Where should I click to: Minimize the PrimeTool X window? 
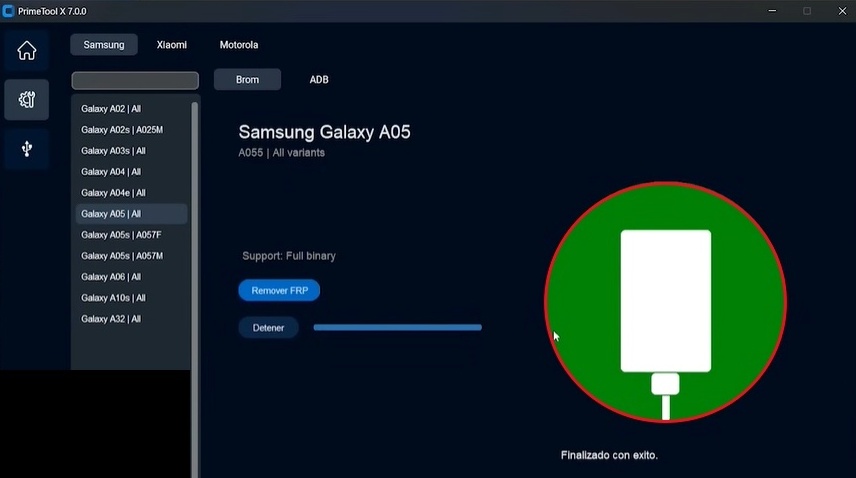click(772, 11)
